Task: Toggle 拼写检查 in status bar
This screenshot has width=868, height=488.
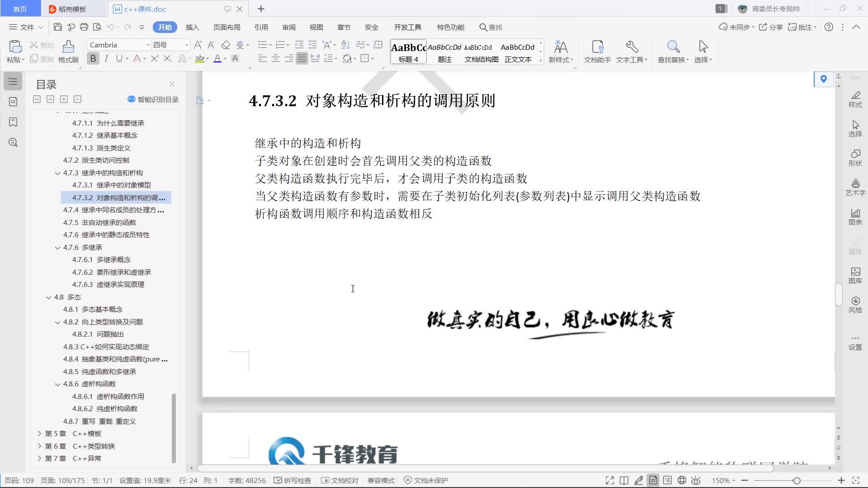Action: tap(292, 480)
